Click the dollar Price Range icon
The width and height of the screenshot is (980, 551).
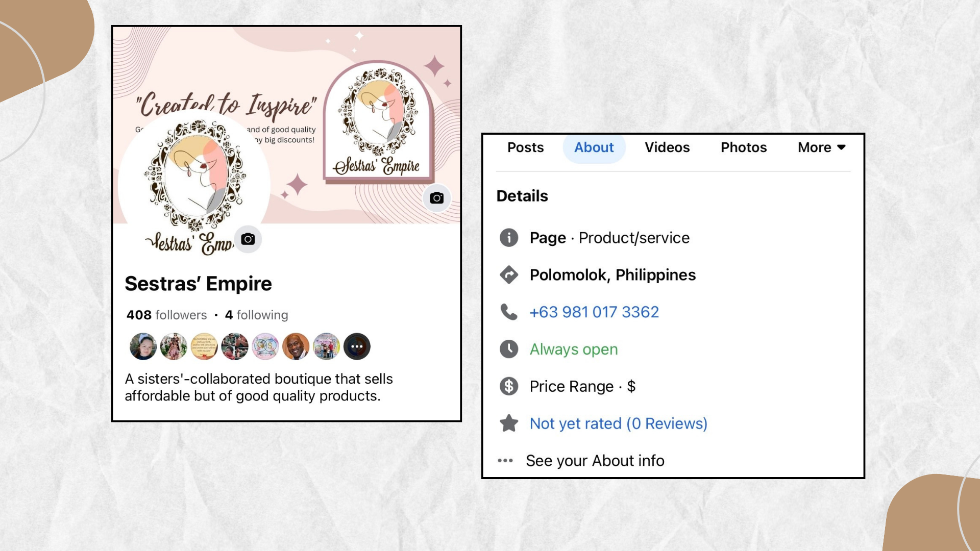pyautogui.click(x=509, y=386)
